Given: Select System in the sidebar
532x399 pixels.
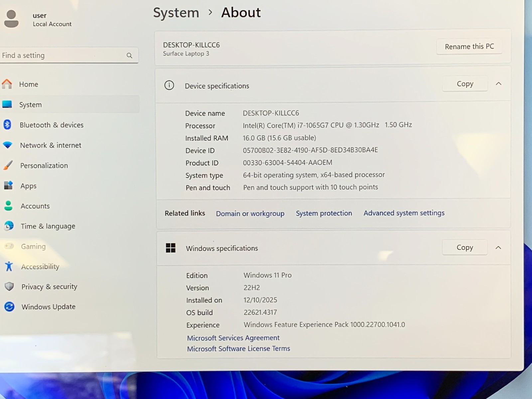Looking at the screenshot, I should pos(69,104).
